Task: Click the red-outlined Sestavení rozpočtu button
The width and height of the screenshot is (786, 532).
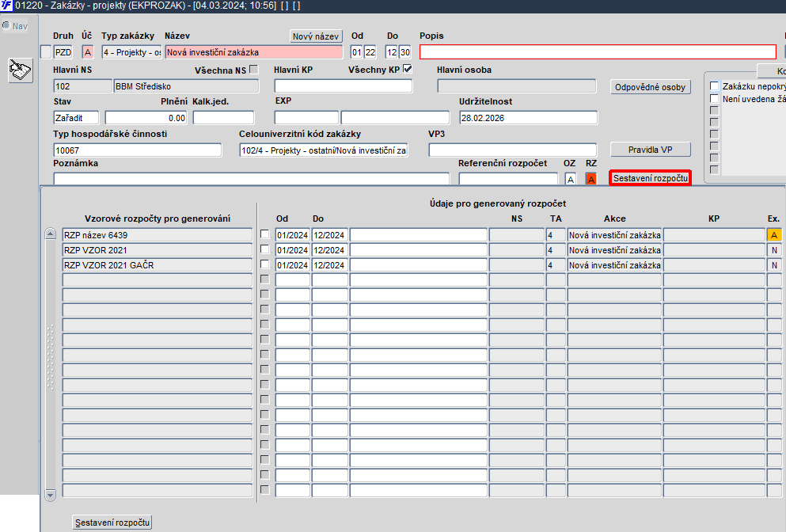Action: coord(650,178)
